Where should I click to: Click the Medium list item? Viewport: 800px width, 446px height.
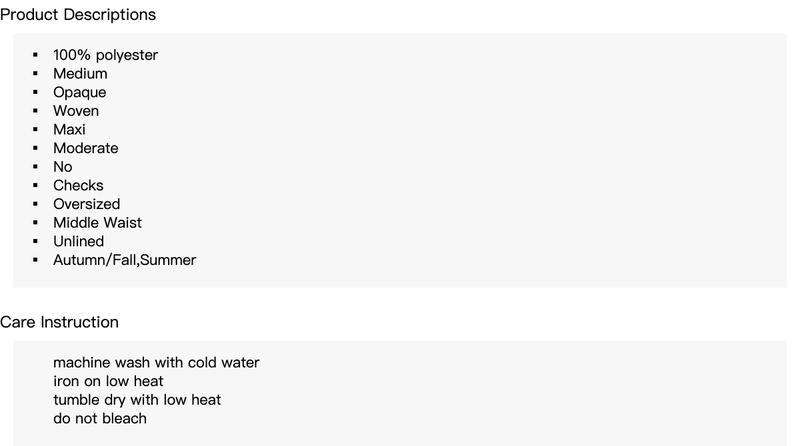point(80,73)
